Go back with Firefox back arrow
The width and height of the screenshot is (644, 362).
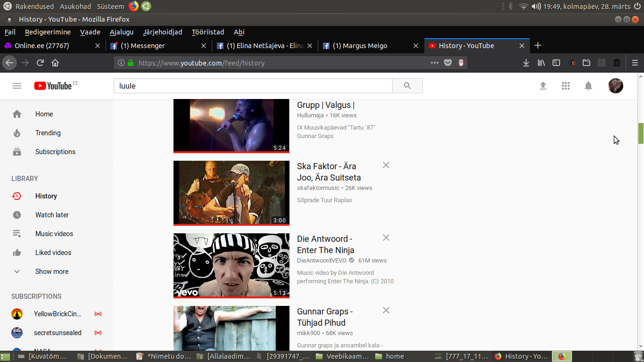point(9,63)
